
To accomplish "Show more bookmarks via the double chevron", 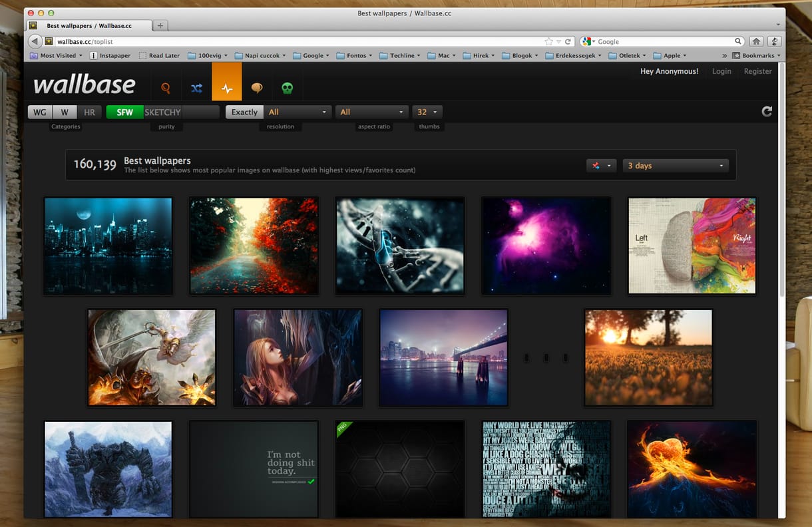I will coord(724,56).
